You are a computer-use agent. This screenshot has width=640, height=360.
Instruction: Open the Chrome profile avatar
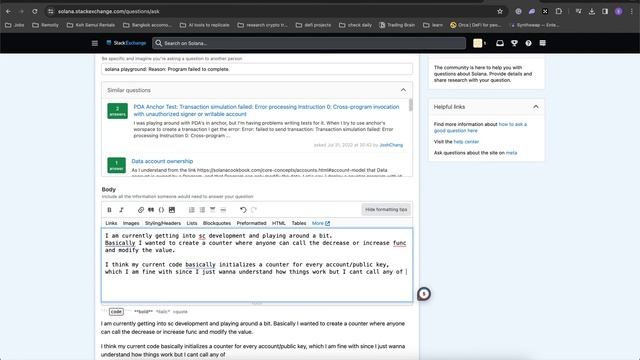[619, 11]
